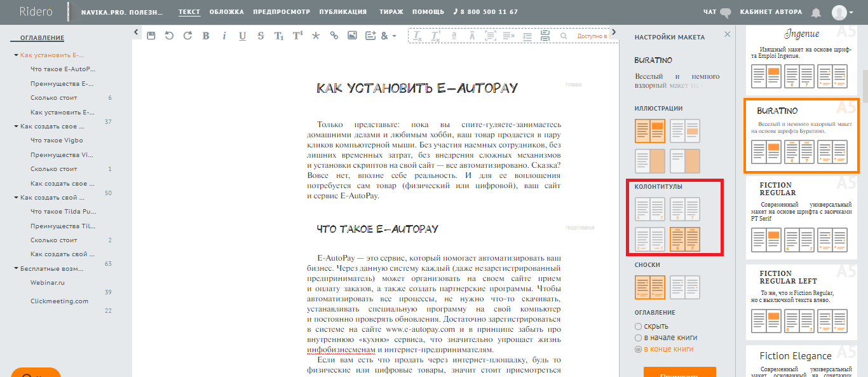
Task: Open КАБИНЕТ АВТОРА link
Action: (771, 12)
